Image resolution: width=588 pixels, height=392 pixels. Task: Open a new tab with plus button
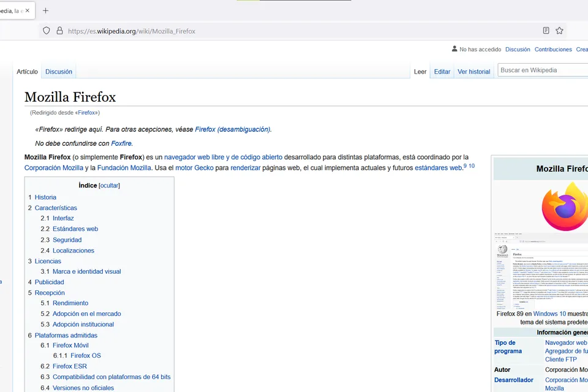pyautogui.click(x=45, y=10)
